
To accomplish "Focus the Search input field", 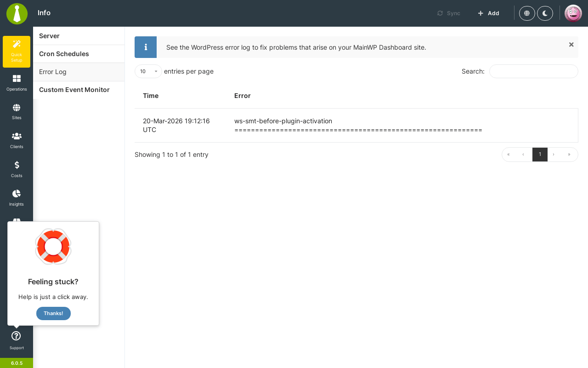I will tap(534, 71).
